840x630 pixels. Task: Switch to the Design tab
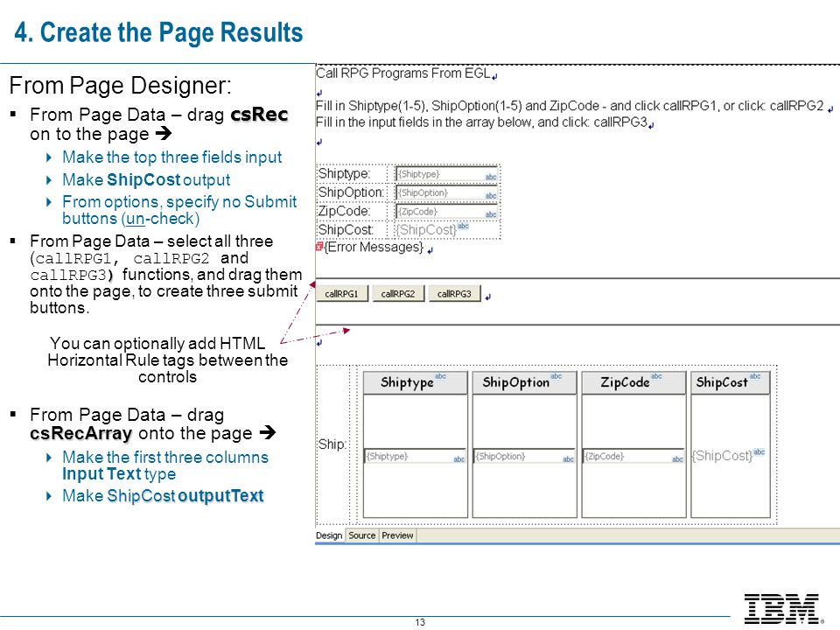point(329,535)
